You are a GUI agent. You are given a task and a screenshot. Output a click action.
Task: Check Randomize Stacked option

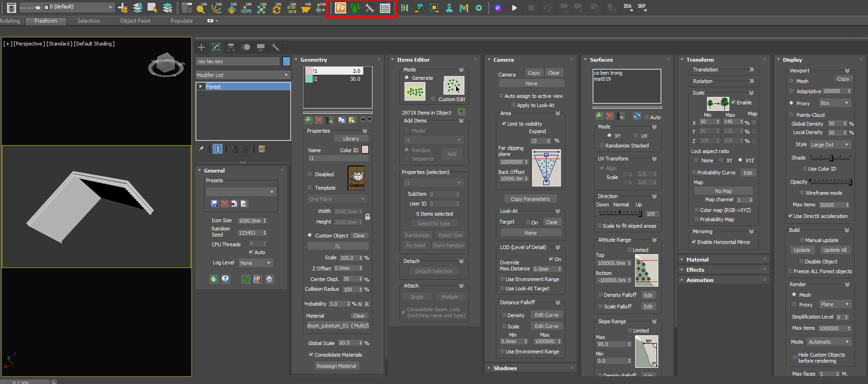point(602,146)
